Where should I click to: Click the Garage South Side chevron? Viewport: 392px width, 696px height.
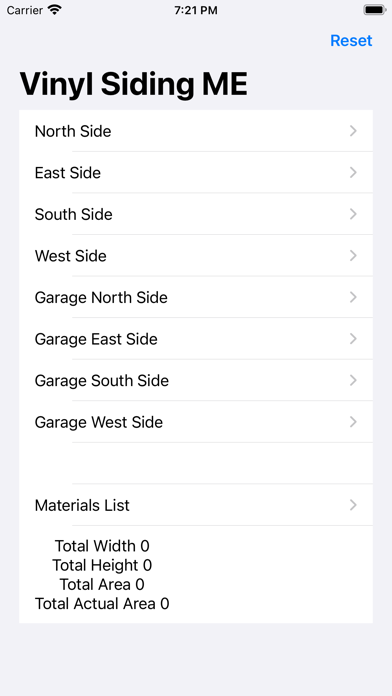pos(353,380)
